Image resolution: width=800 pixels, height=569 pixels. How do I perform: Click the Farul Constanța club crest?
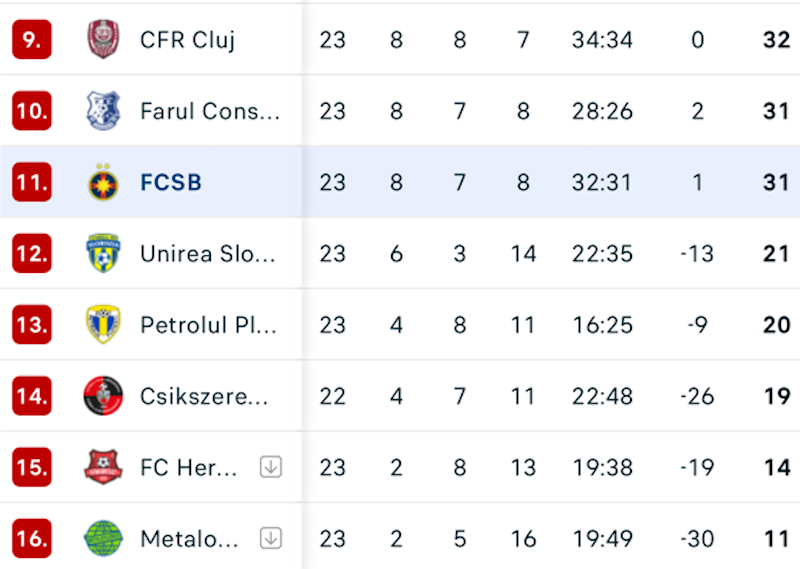103,110
